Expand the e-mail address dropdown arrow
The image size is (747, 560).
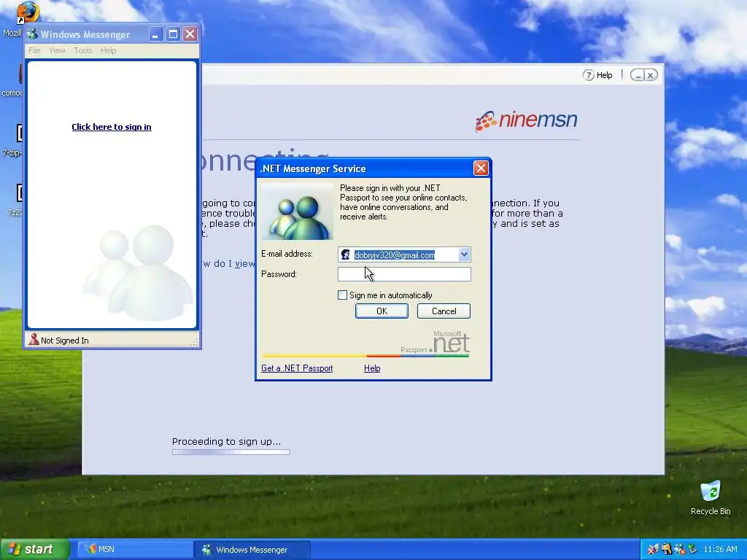[x=464, y=254]
